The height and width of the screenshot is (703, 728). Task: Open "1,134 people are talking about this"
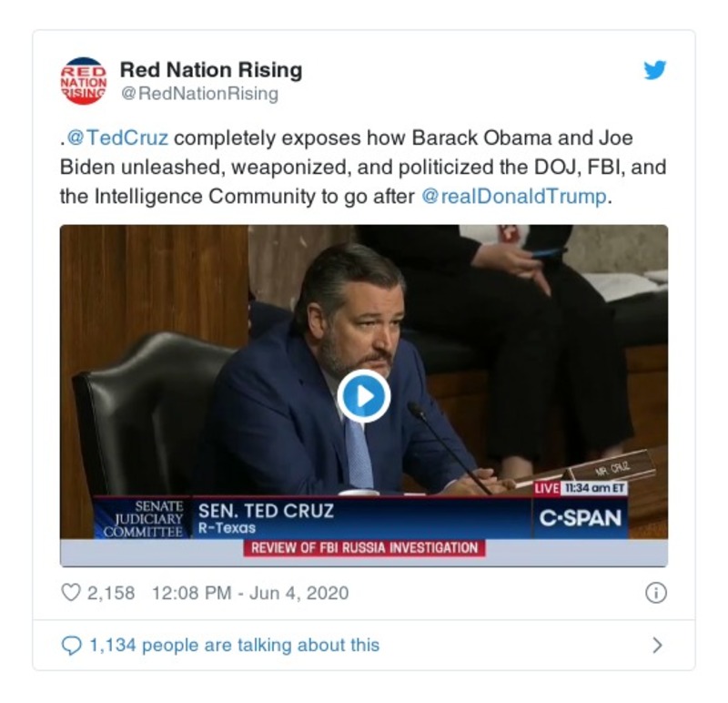pyautogui.click(x=234, y=646)
